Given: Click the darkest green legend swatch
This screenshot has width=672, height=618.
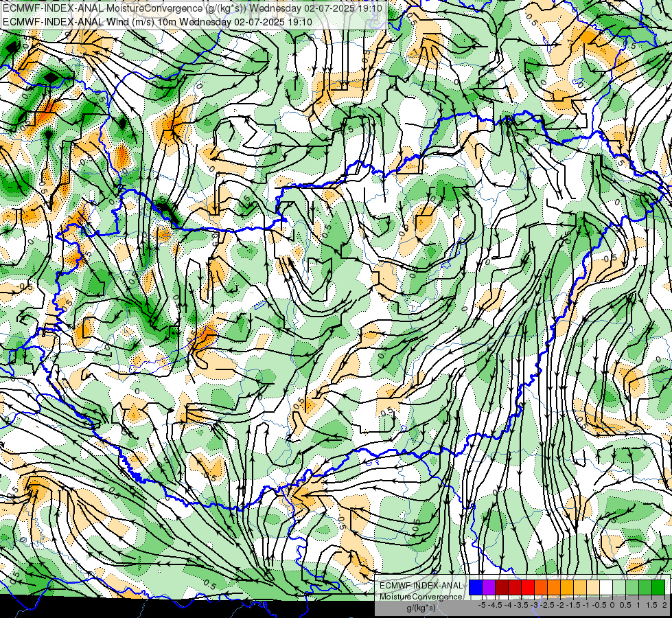Looking at the screenshot, I should tap(658, 587).
